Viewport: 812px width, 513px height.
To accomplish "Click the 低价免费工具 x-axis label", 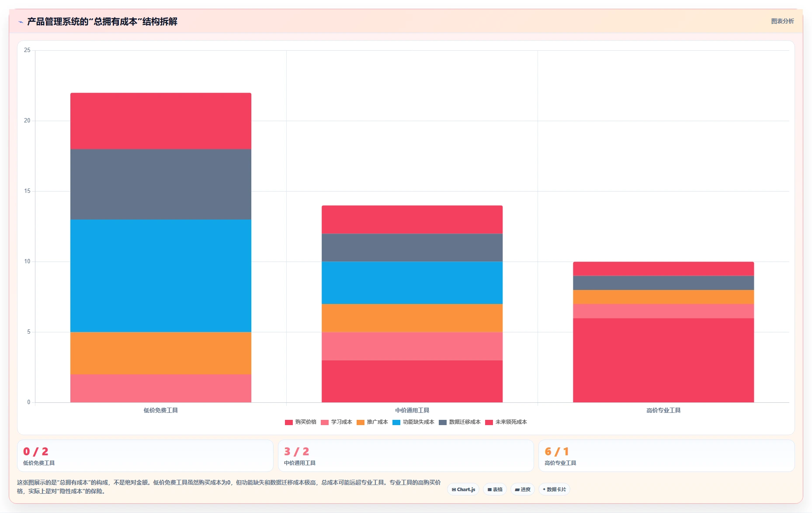I will [x=161, y=410].
